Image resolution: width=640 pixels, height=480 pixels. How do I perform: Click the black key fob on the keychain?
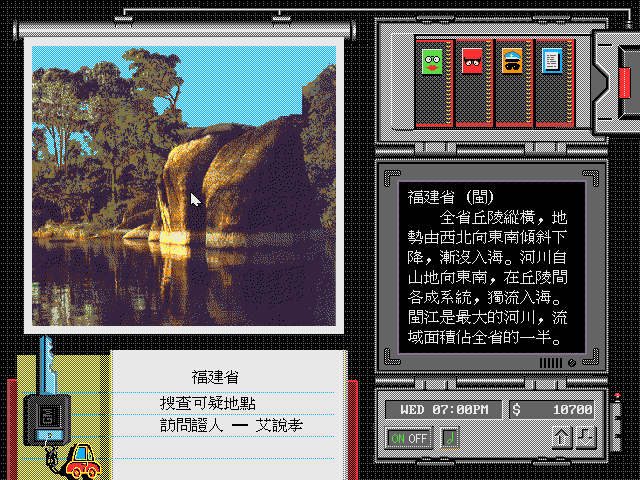click(x=47, y=420)
